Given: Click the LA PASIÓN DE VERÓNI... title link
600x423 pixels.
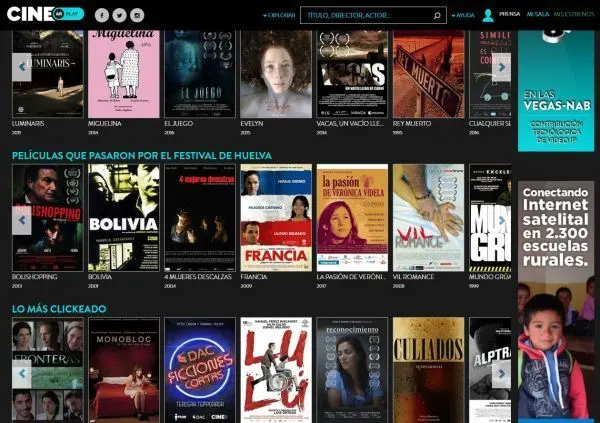Looking at the screenshot, I should 351,277.
